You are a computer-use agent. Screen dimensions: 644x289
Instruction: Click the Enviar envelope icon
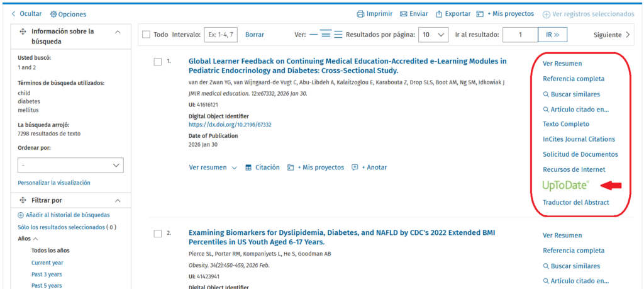tap(403, 14)
